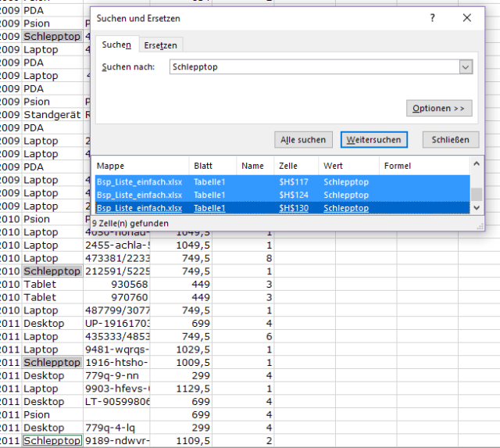
Task: Click the results list scroll-down arrow
Action: 476,209
